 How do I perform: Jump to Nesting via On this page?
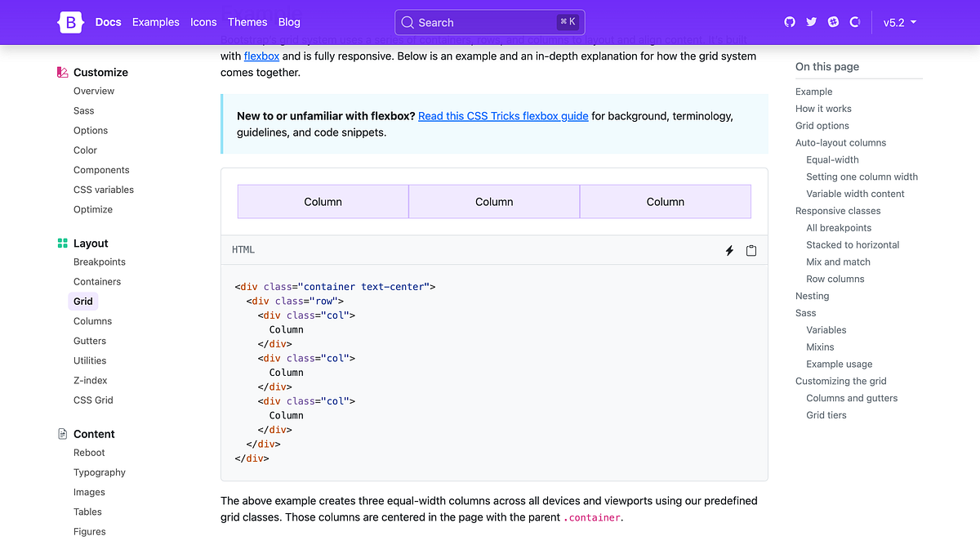(x=812, y=295)
